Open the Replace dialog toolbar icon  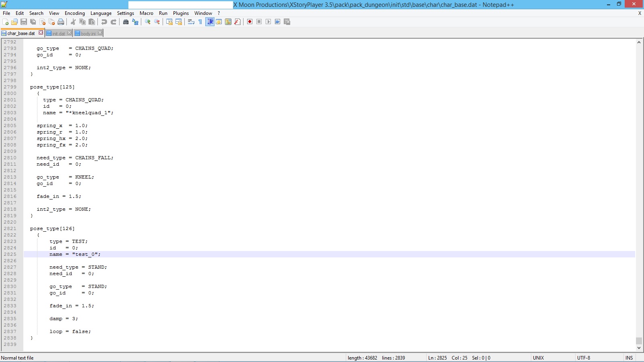135,22
